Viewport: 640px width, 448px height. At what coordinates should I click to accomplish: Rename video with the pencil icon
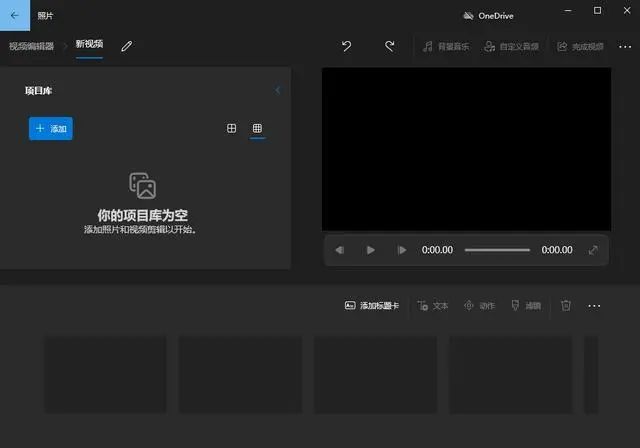click(127, 46)
